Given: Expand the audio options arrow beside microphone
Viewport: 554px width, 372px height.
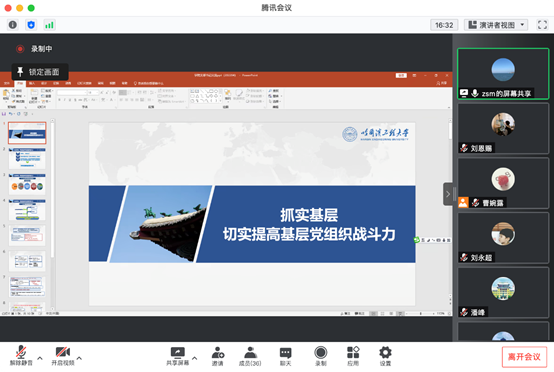Looking at the screenshot, I should click(x=40, y=358).
